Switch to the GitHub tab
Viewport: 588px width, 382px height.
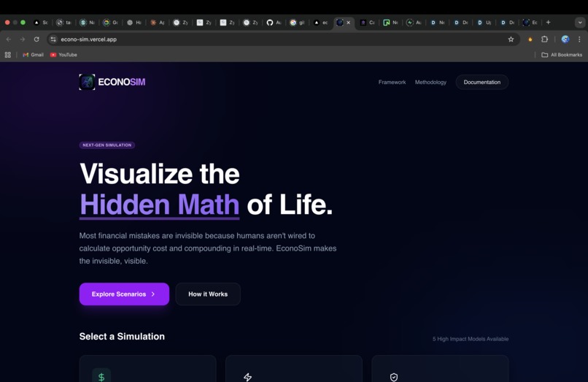(274, 23)
